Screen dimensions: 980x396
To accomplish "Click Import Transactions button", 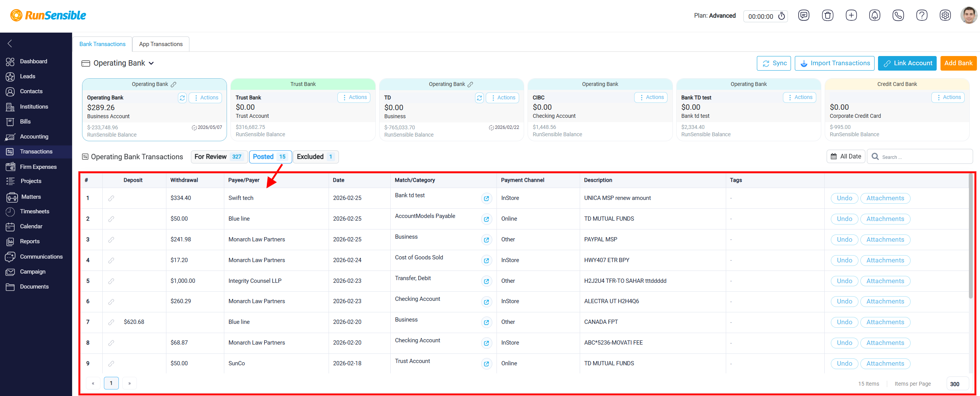I will 835,63.
